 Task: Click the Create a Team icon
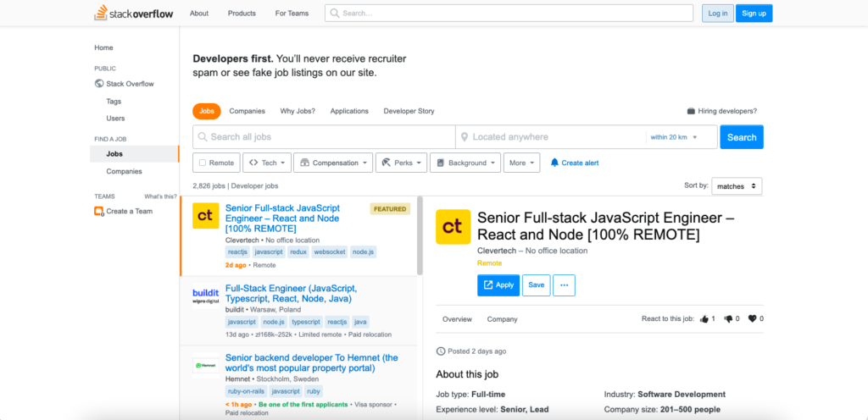point(99,211)
